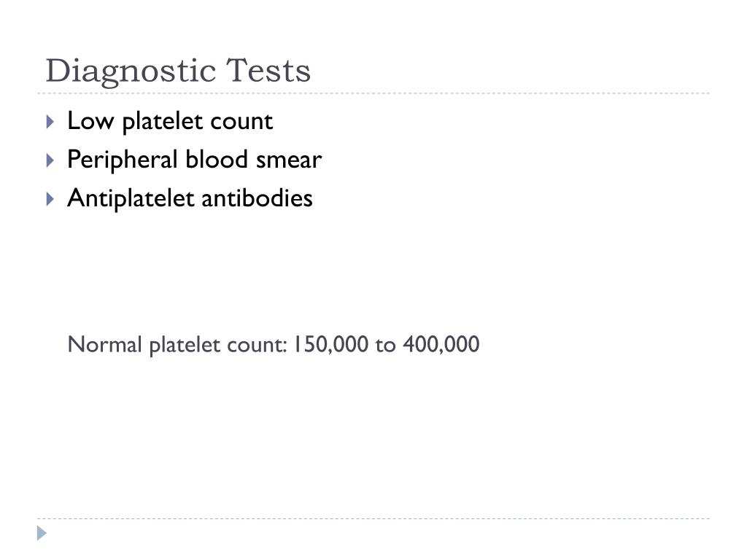Click the Normal platelet count note line
Viewport: 747px width, 560px height.
[x=274, y=344]
